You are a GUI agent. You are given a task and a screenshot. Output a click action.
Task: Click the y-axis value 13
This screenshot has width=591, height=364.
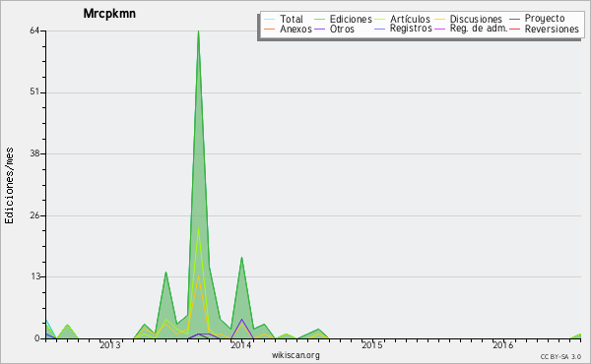pos(34,276)
